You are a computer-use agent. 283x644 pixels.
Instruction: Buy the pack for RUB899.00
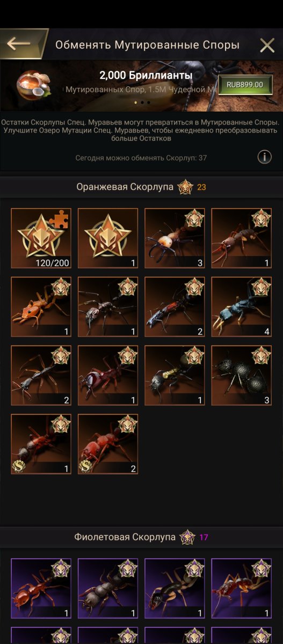(x=245, y=85)
